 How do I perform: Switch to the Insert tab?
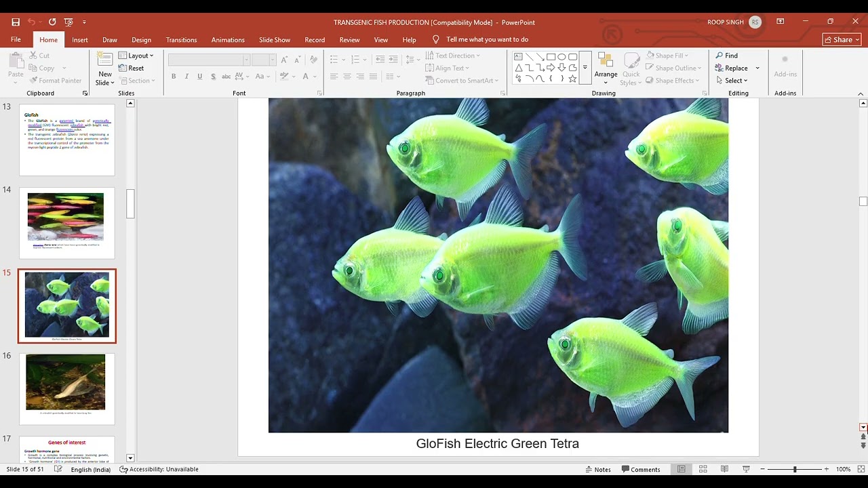80,39
